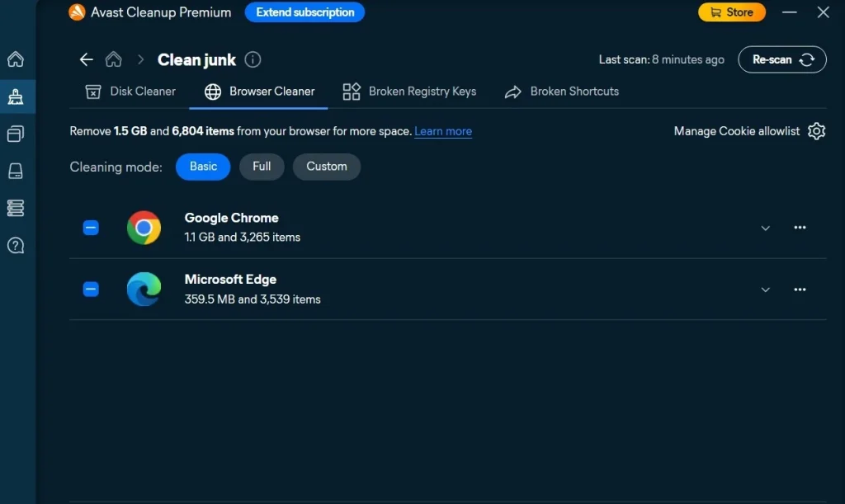The image size is (845, 504).
Task: Click the '1.1 GB and 3,265 items' text
Action: 243,238
